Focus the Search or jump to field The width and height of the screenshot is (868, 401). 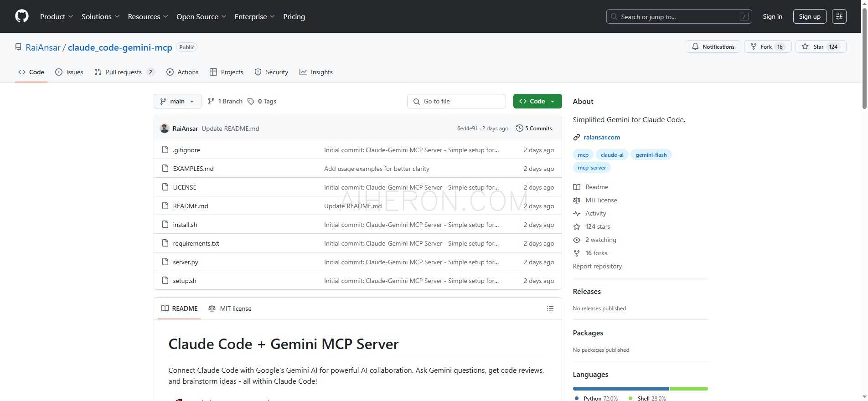pos(679,16)
